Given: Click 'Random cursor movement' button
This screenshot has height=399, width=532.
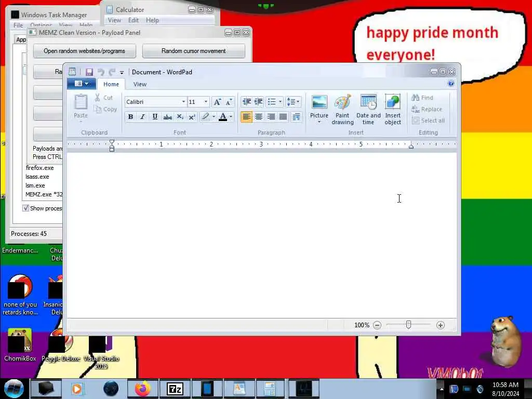Looking at the screenshot, I should click(194, 51).
